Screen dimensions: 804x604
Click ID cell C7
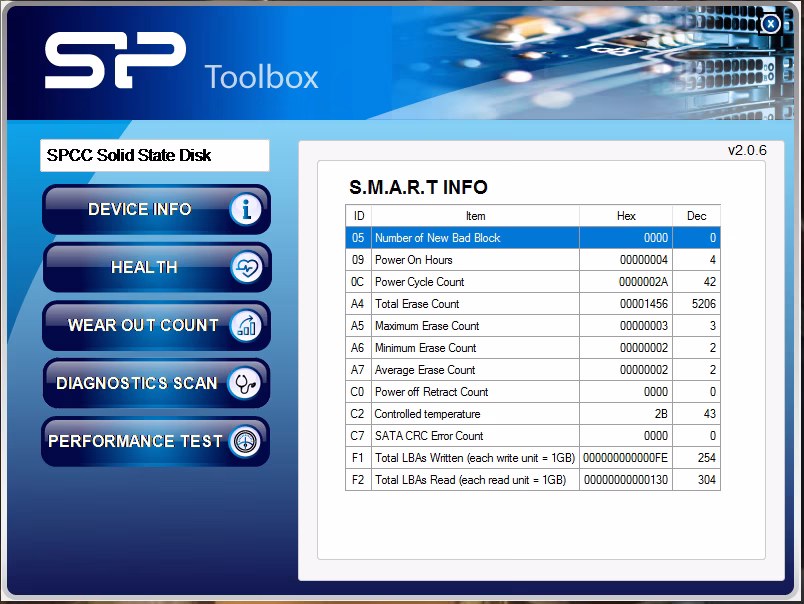(357, 436)
